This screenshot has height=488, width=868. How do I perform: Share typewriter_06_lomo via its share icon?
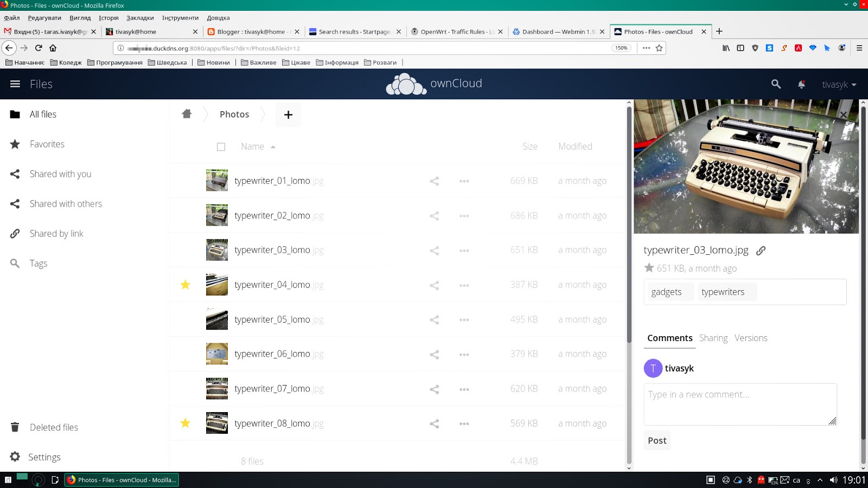[x=434, y=355]
